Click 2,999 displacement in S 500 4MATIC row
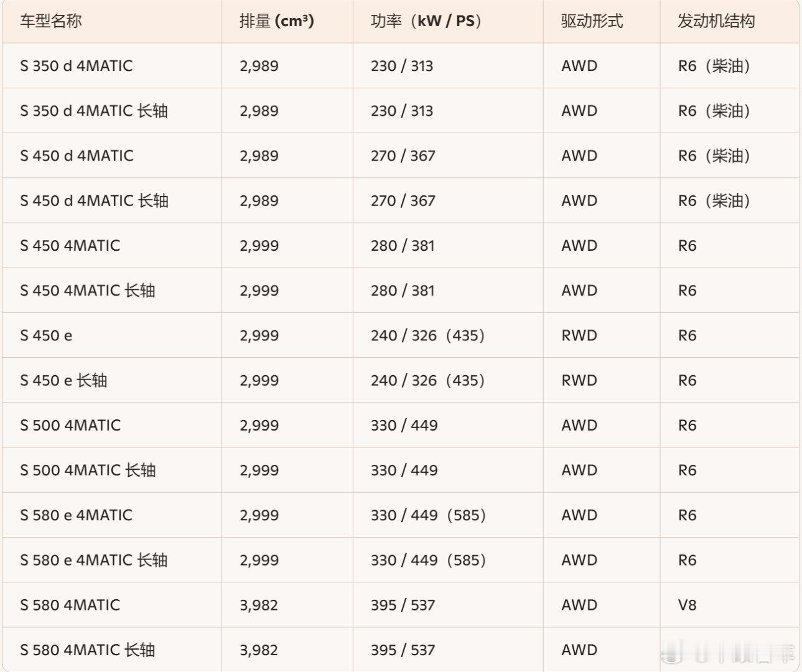This screenshot has height=672, width=802. click(259, 425)
